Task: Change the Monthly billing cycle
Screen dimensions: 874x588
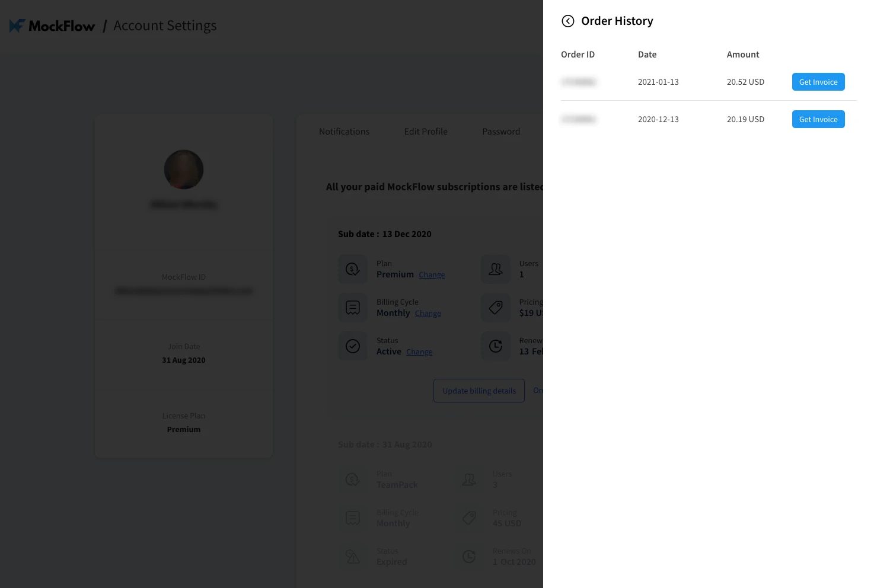Action: 428,314
